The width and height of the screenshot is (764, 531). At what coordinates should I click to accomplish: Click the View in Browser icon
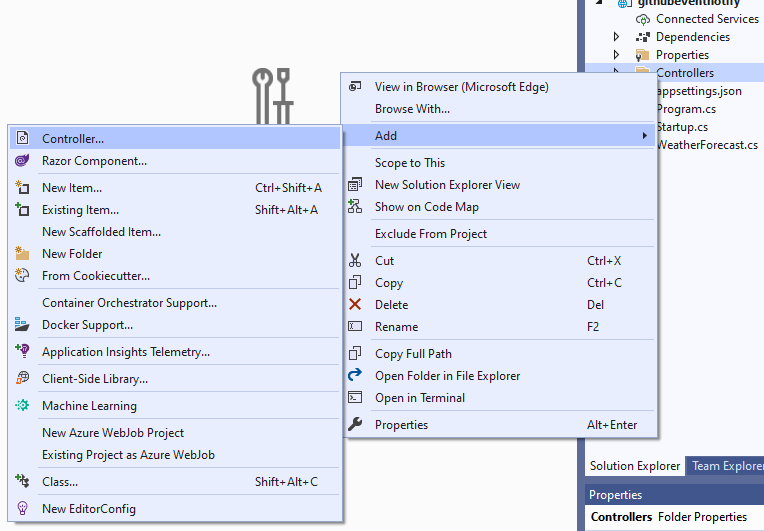(355, 87)
